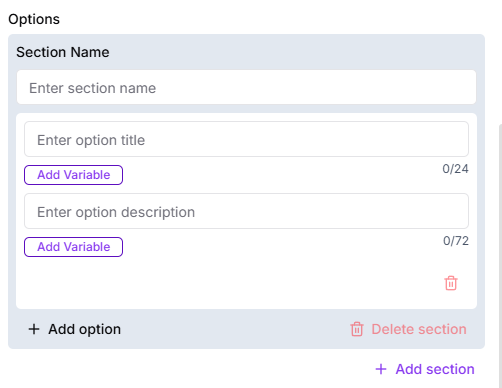Screen dimensions: 502x388
Task: Click the trash icon beside Delete section
Action: 357,329
